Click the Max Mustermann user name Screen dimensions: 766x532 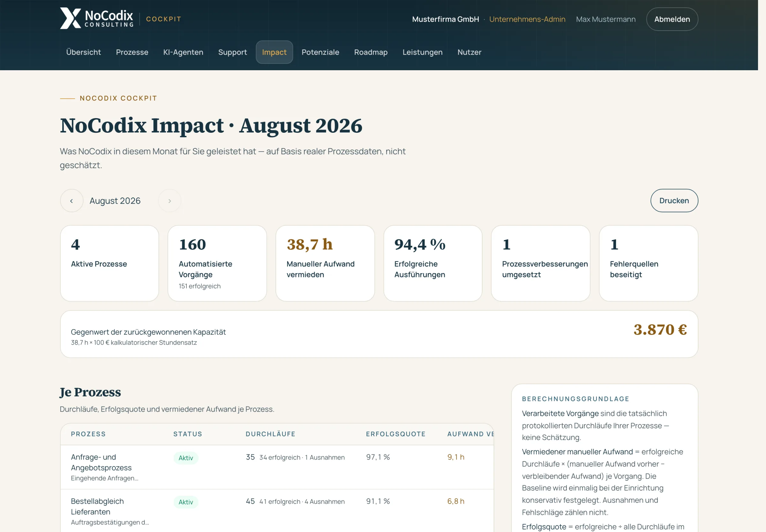(606, 19)
